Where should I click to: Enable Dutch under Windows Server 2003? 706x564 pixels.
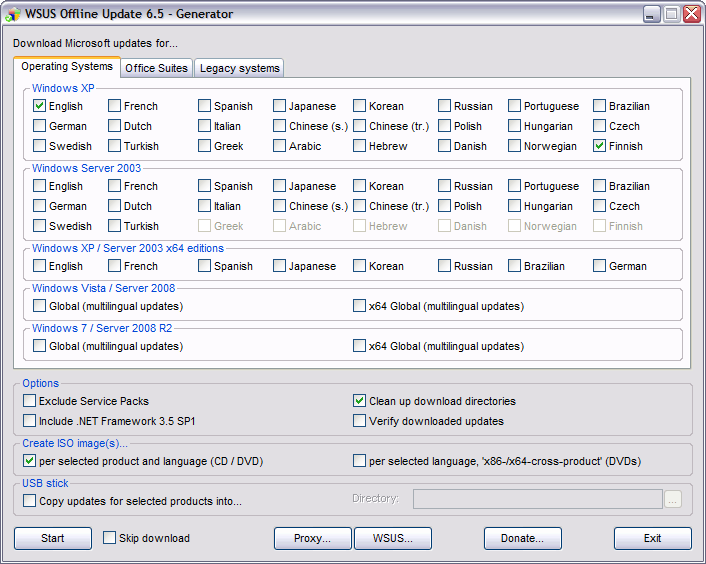tap(114, 206)
